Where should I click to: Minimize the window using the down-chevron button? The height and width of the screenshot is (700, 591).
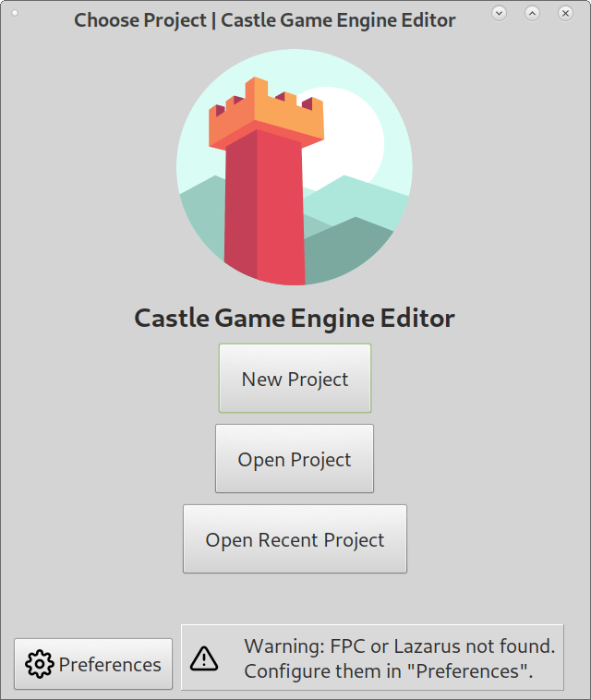coord(499,13)
